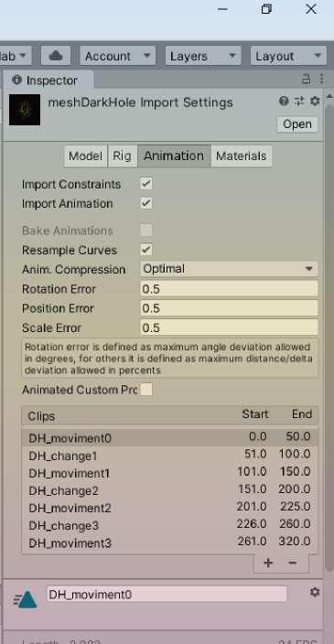Image resolution: width=334 pixels, height=644 pixels.
Task: Click the plus icon to add a clip
Action: (268, 563)
